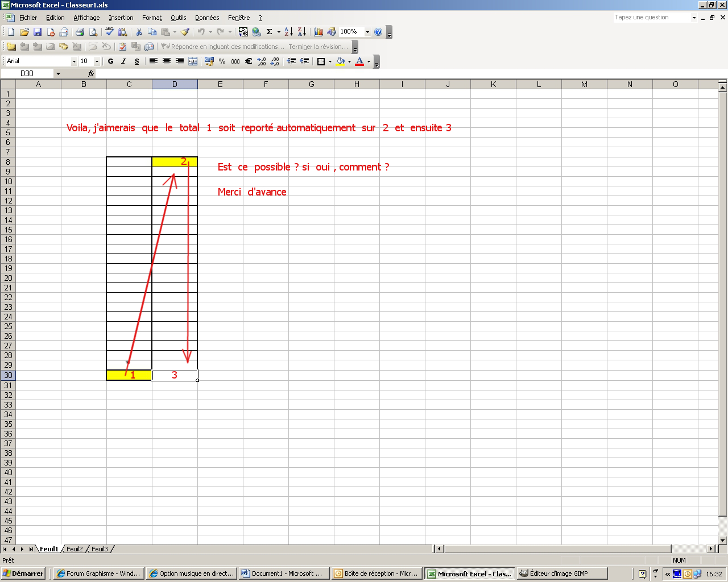
Task: Toggle italic (I) formatting
Action: click(123, 61)
